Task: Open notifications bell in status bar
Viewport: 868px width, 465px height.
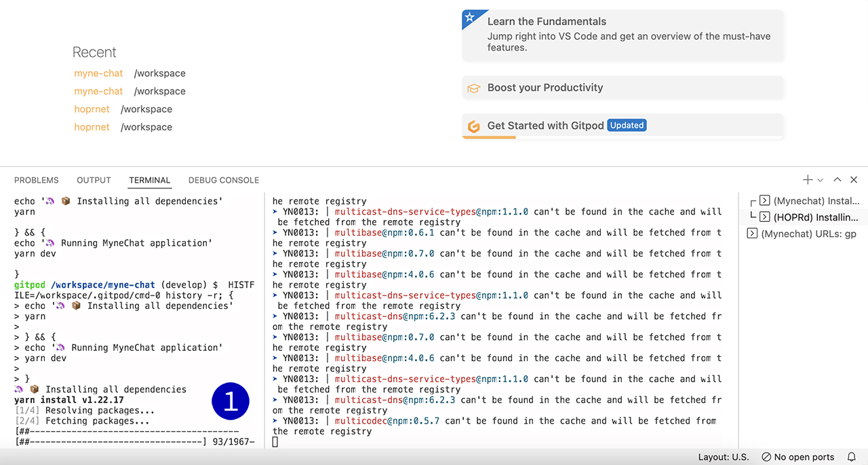Action: 852,457
